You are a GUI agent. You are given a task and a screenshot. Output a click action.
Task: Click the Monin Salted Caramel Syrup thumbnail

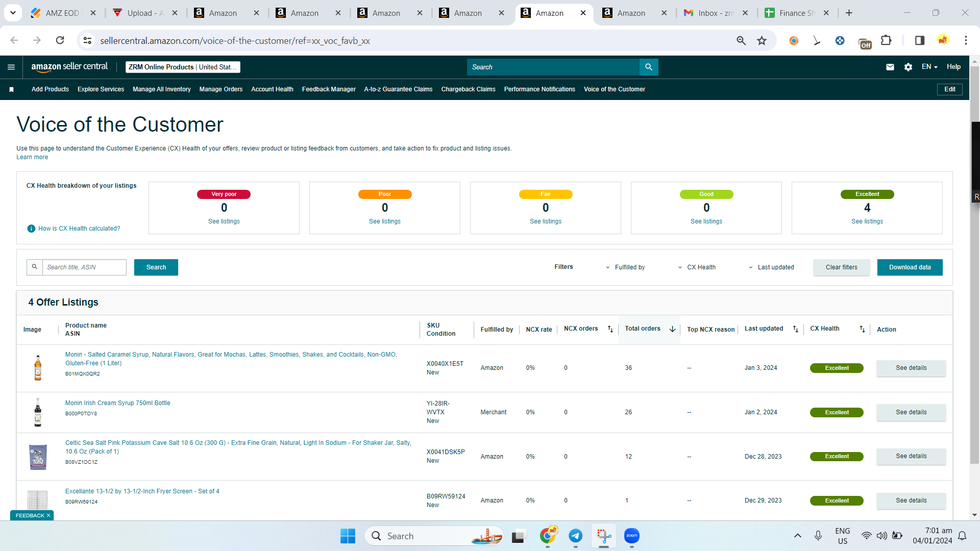tap(38, 368)
